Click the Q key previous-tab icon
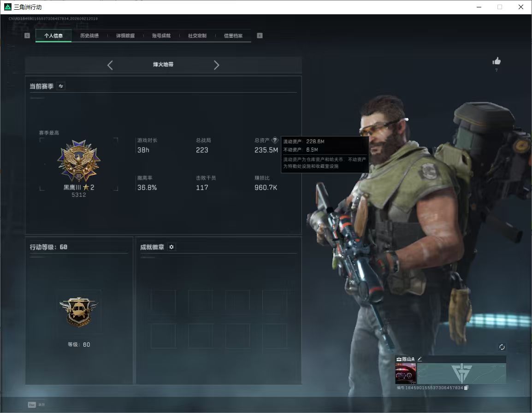Screen dimensions: 532x413 pyautogui.click(x=27, y=35)
